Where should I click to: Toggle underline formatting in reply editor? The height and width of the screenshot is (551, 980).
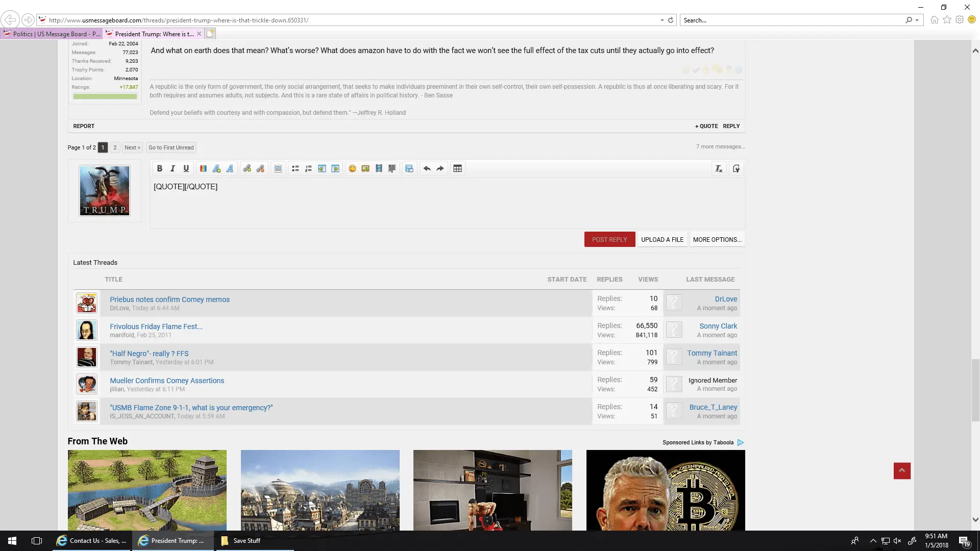(x=186, y=168)
